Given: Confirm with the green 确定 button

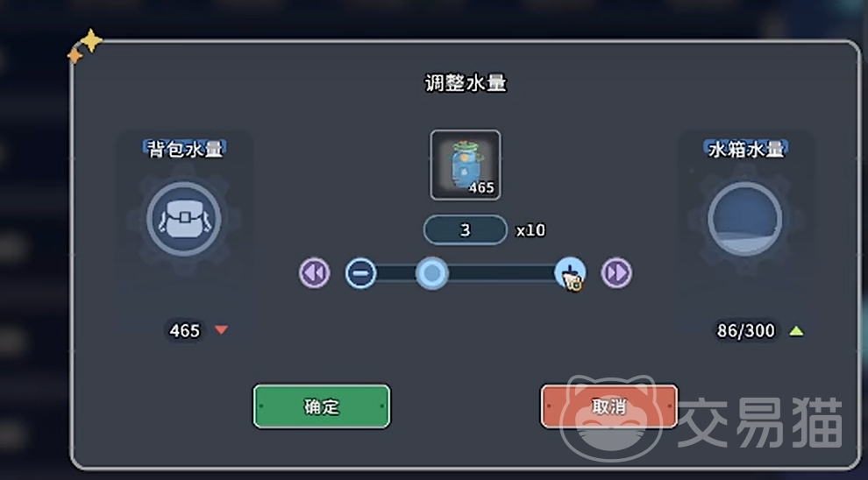Looking at the screenshot, I should (322, 406).
